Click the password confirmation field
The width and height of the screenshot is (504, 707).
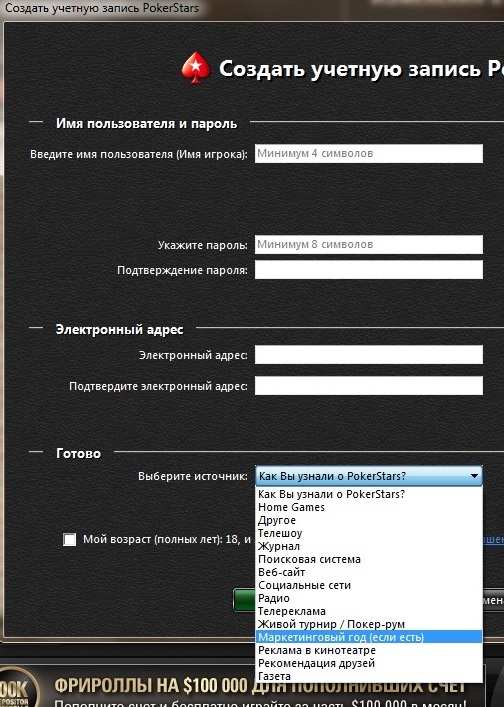click(369, 270)
